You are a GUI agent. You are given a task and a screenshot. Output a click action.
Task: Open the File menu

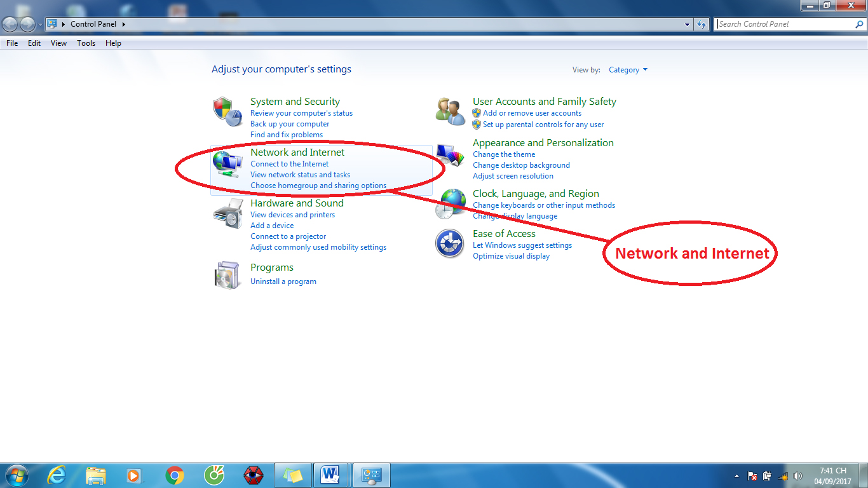click(x=12, y=43)
